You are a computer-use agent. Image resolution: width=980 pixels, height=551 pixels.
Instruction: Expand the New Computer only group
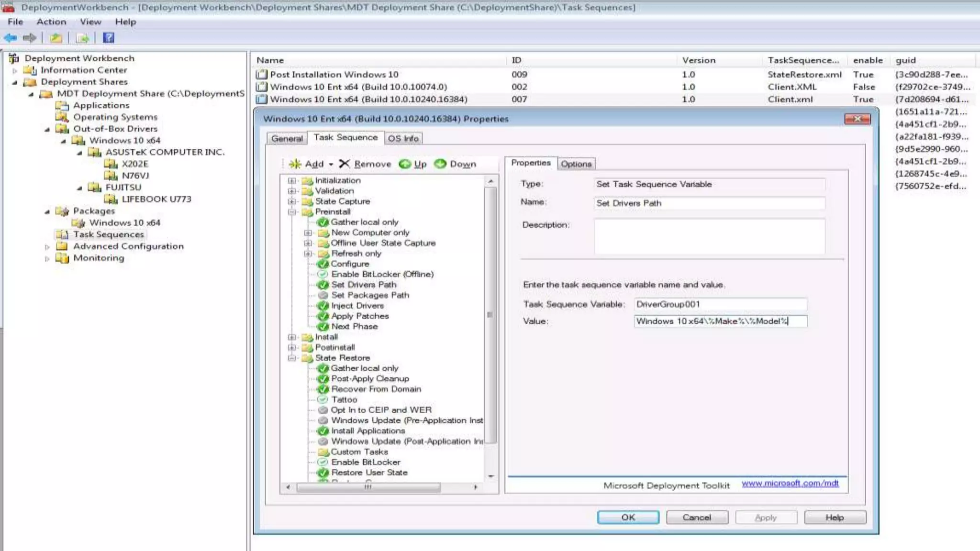pos(308,233)
